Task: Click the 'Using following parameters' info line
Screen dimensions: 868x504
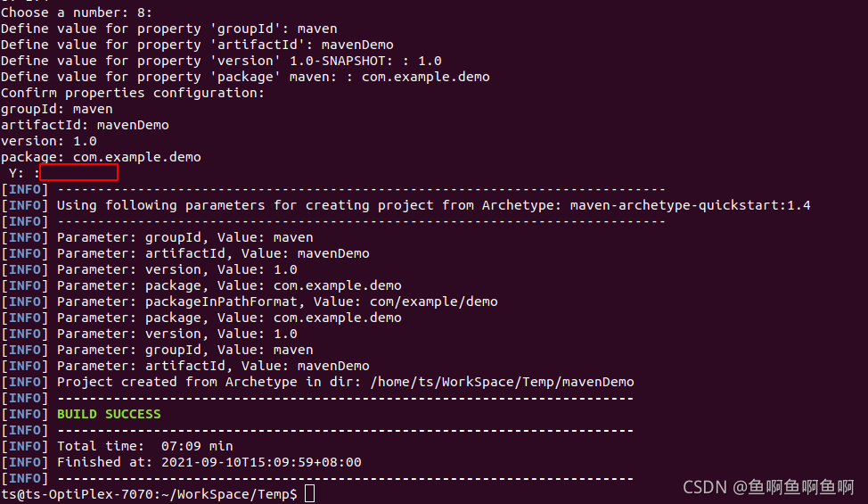Action: coord(433,205)
